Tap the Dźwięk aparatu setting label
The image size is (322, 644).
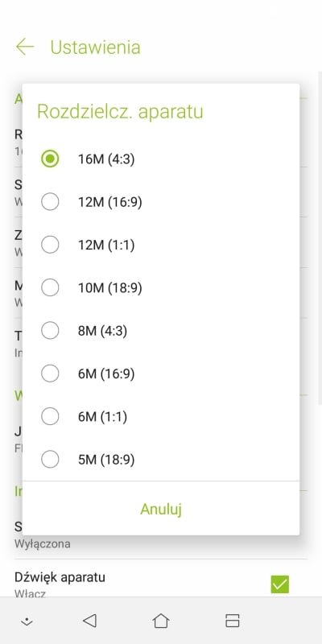point(60,577)
